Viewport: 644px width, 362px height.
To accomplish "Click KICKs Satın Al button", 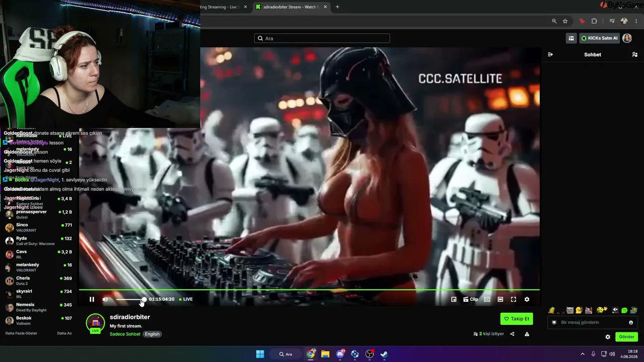I will point(599,38).
